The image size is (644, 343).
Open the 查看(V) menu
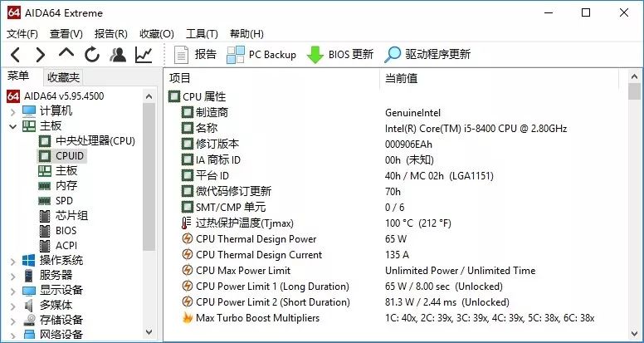[x=66, y=34]
